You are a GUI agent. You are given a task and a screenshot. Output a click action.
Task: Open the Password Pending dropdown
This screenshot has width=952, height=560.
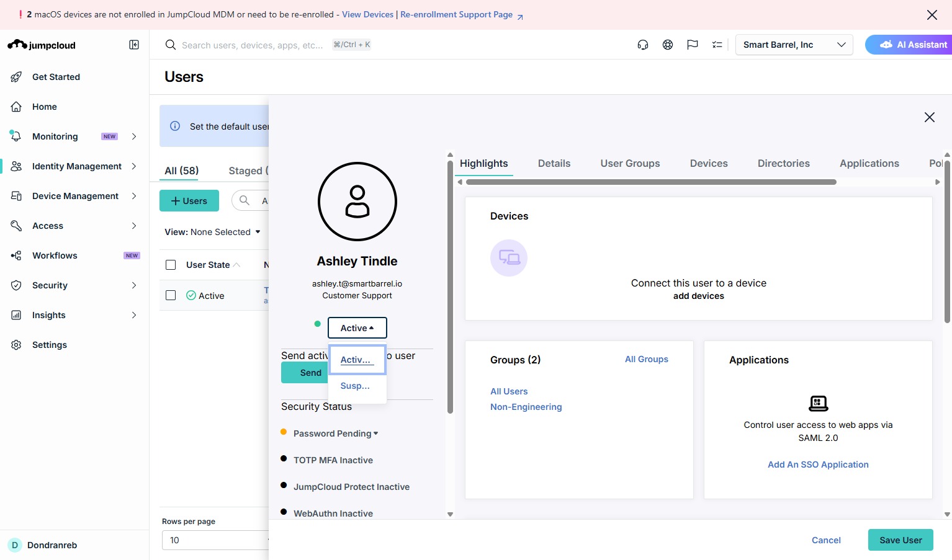[336, 433]
